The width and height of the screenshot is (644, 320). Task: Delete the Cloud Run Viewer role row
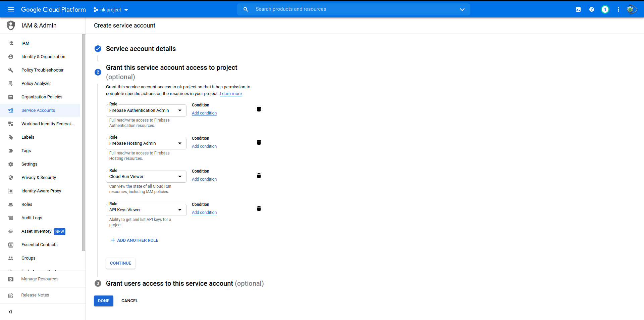tap(259, 176)
